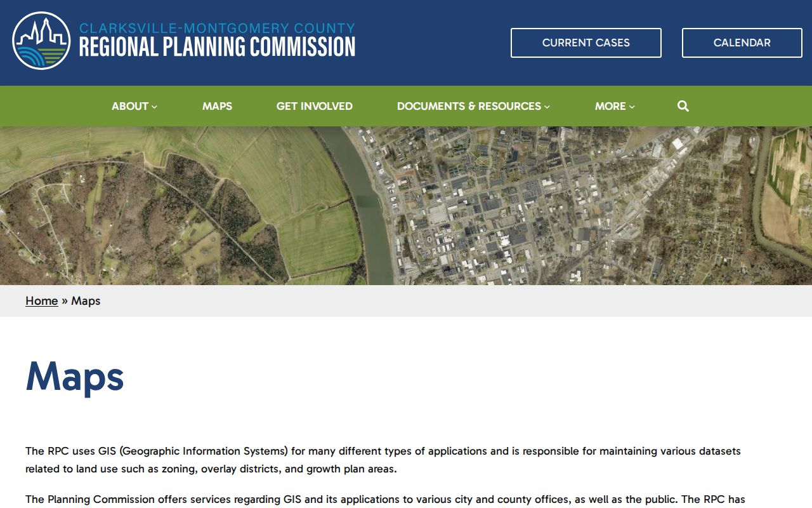Click the Regional Planning Commission title text
Viewport: 812px width, 508px height.
(217, 47)
